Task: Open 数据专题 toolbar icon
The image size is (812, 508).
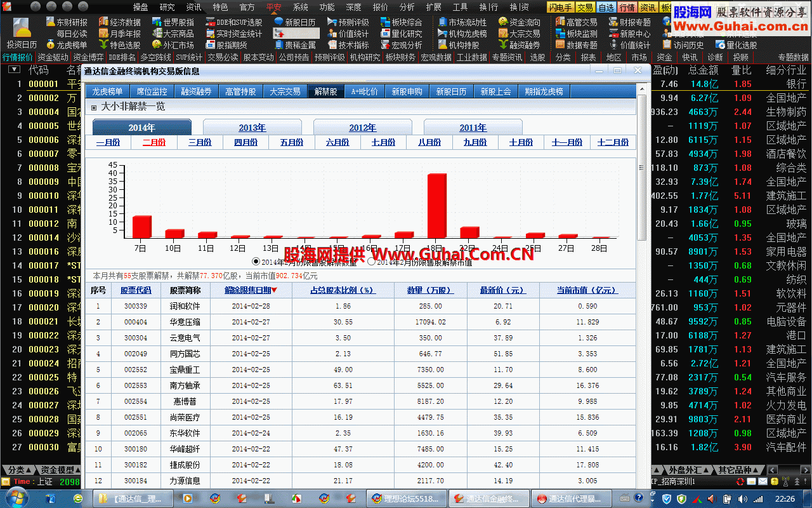Action: (x=577, y=45)
